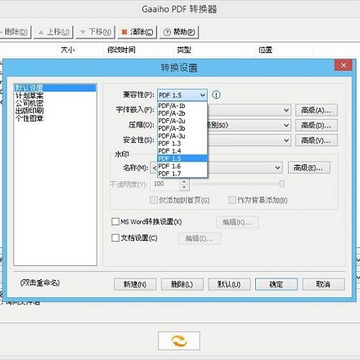This screenshot has height=360, width=360.
Task: Open the watermark 名称 dropdown arrow
Action: pos(278,168)
